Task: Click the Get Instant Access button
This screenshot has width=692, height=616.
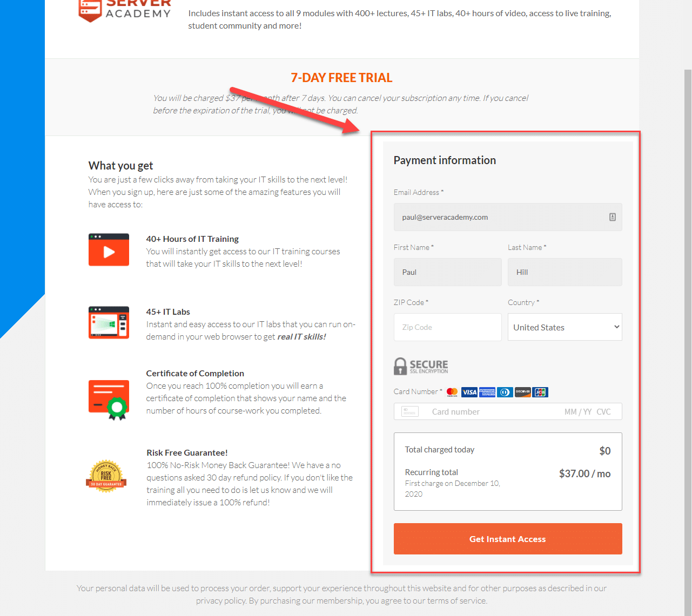Action: (508, 539)
